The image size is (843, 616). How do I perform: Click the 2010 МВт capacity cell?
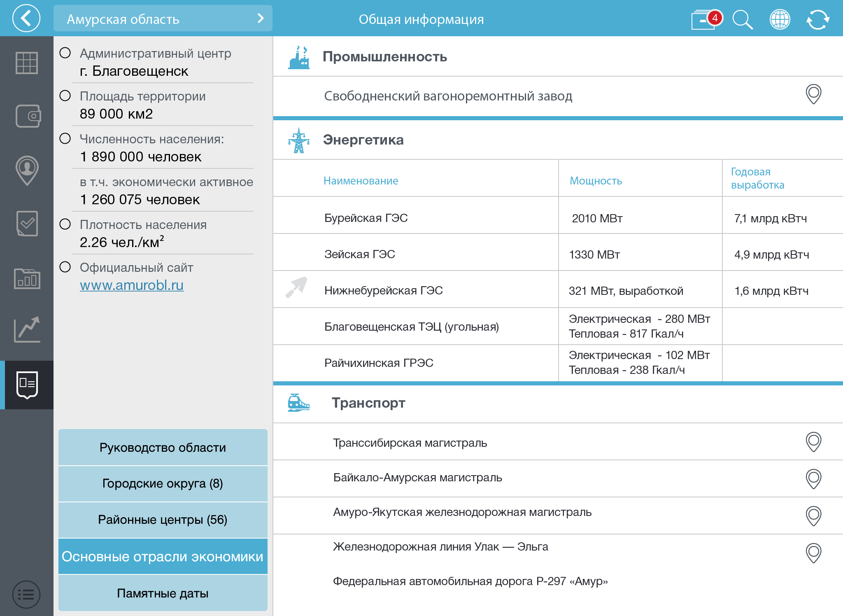click(x=597, y=218)
